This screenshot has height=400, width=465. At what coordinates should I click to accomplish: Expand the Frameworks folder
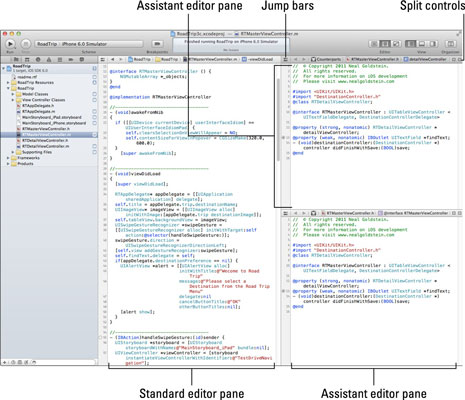coord(8,158)
